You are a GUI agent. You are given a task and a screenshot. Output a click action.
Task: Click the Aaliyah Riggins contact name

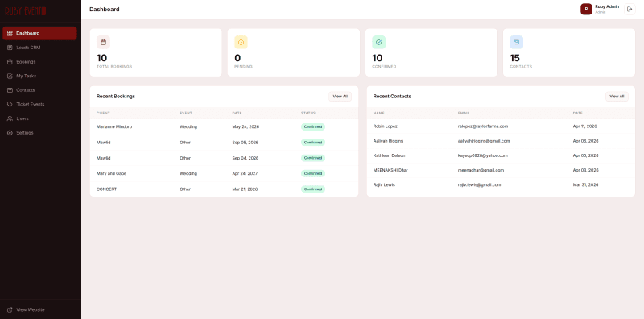click(388, 141)
